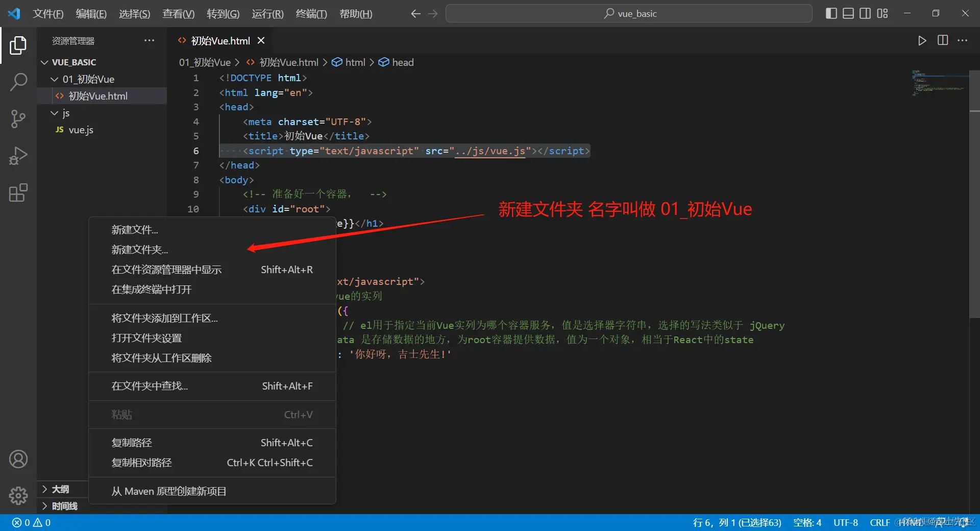
Task: Choose 从 Maven 原型创建新项目 from context menu
Action: coord(212,491)
